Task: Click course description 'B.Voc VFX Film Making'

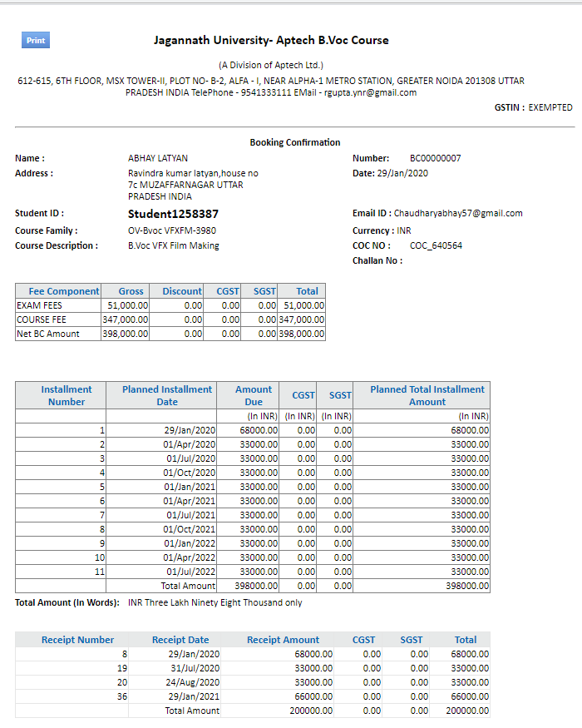Action: [x=174, y=245]
